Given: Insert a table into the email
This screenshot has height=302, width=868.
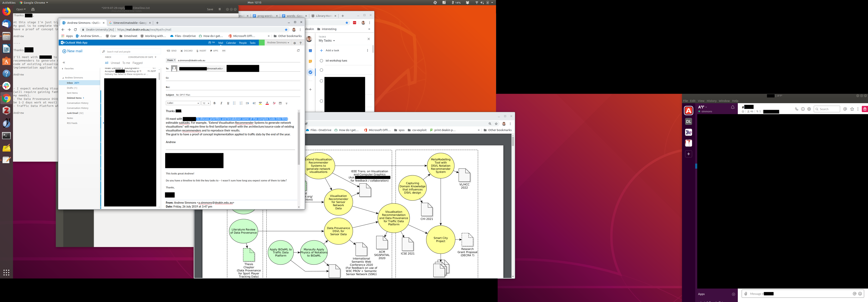Looking at the screenshot, I should point(280,103).
